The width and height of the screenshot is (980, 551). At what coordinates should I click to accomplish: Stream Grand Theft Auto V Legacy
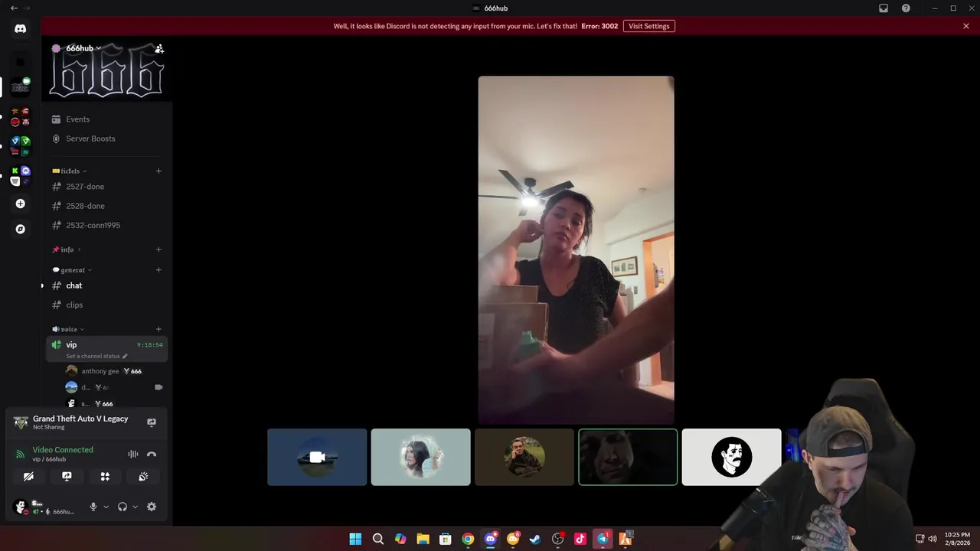[x=152, y=422]
